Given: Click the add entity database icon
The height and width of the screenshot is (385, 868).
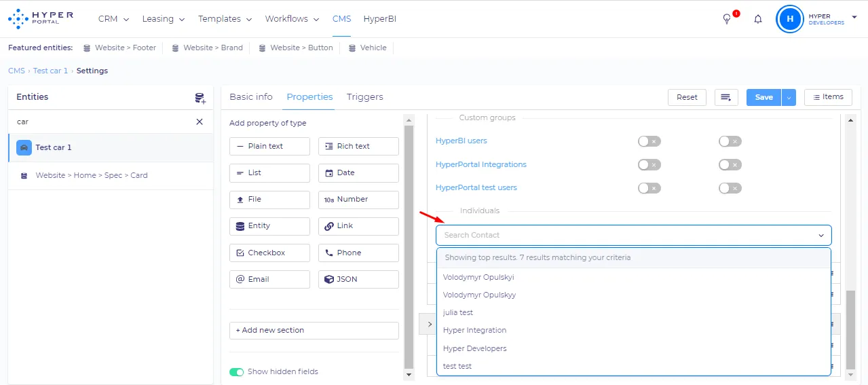Looking at the screenshot, I should [200, 98].
